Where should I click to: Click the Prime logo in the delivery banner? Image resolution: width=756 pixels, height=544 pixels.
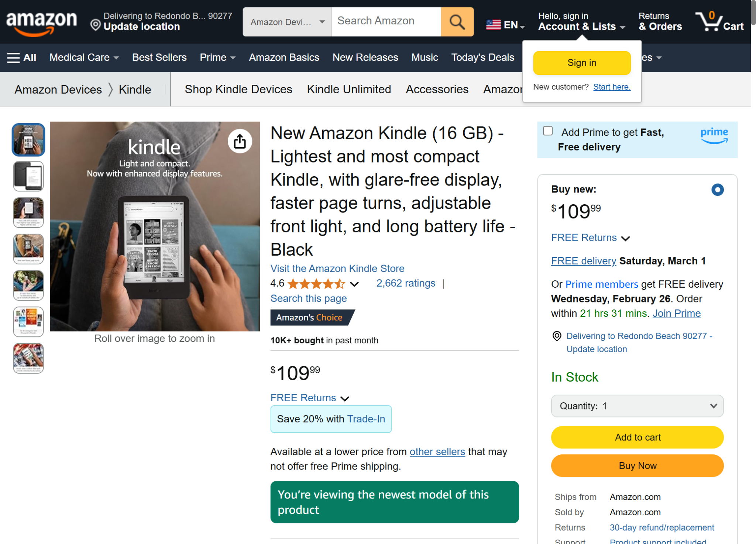(x=714, y=135)
